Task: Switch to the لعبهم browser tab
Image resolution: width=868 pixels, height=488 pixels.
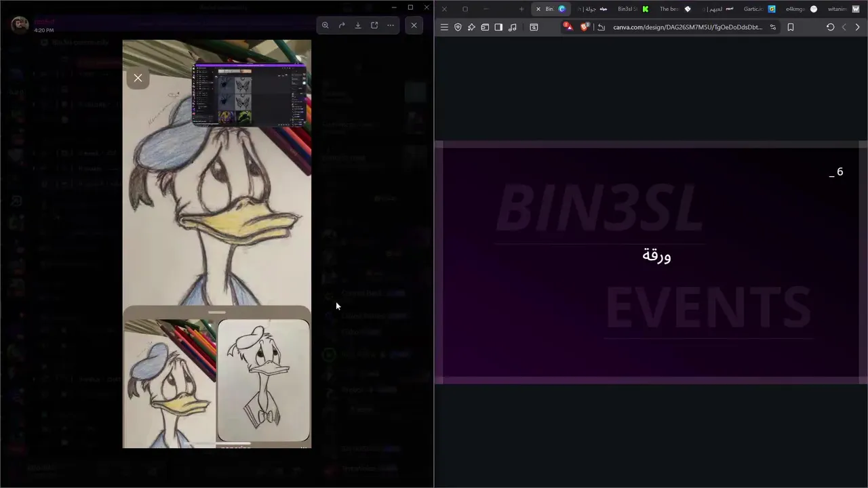Action: pos(717,9)
